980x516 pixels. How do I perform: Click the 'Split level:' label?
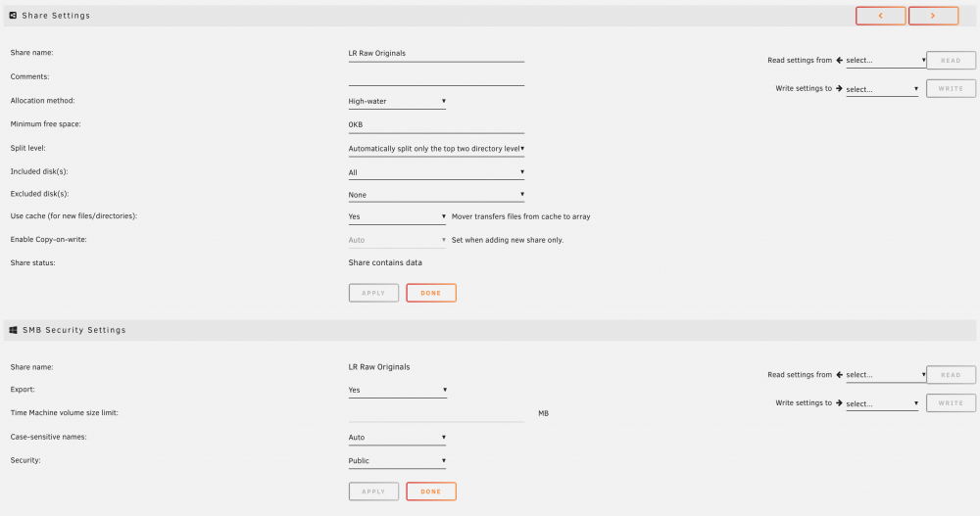click(28, 148)
